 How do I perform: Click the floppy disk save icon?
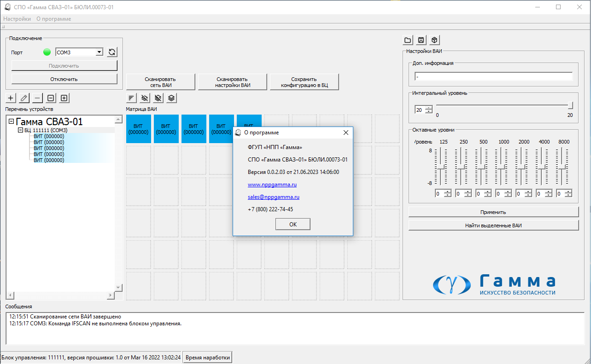[x=421, y=40]
